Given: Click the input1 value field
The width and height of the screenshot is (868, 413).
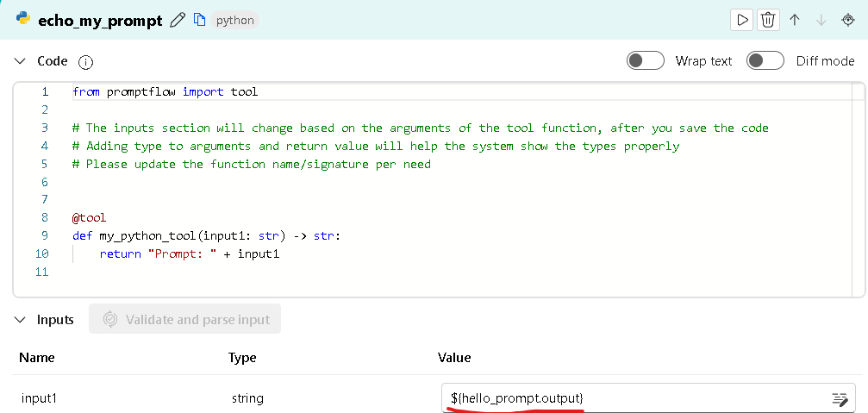Looking at the screenshot, I should 629,398.
